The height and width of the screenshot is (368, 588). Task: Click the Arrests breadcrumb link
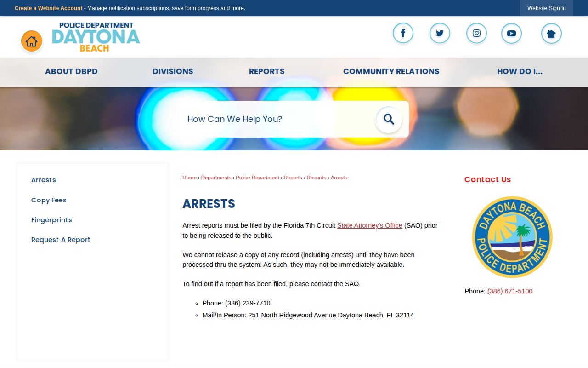[x=339, y=178]
